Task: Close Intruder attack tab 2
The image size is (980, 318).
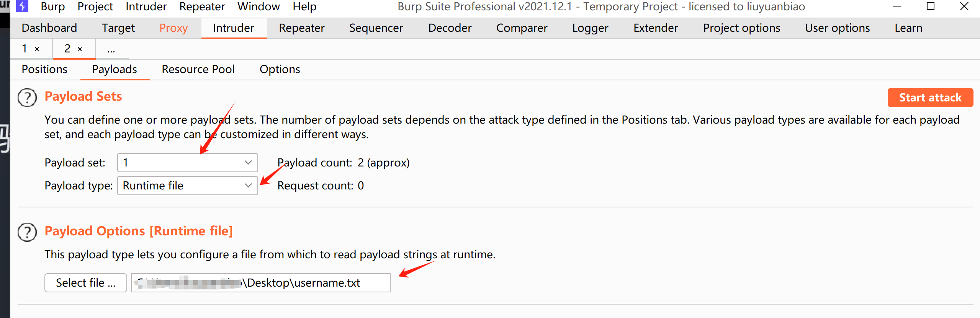Action: tap(80, 49)
